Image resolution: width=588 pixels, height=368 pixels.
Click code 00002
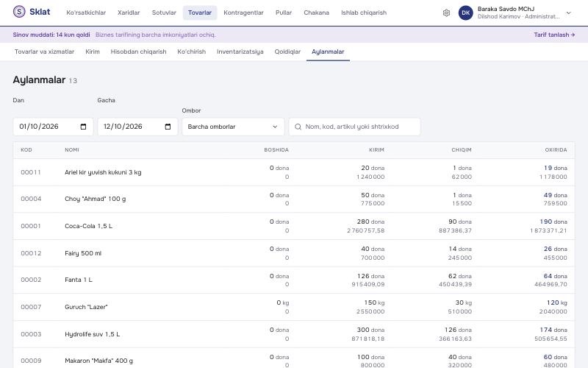click(x=31, y=280)
